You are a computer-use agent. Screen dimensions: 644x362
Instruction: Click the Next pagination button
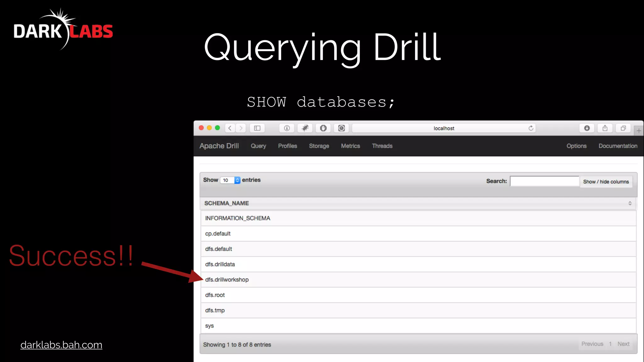tap(623, 344)
